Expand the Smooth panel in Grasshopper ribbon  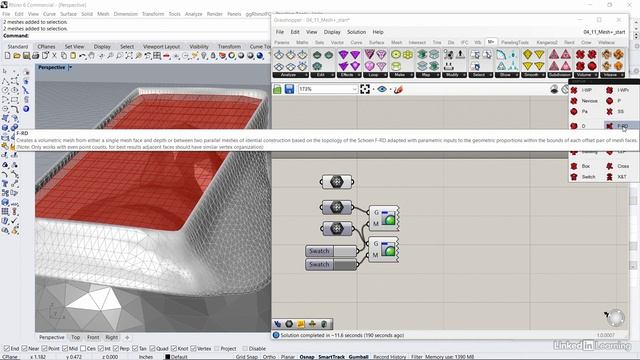pyautogui.click(x=533, y=75)
